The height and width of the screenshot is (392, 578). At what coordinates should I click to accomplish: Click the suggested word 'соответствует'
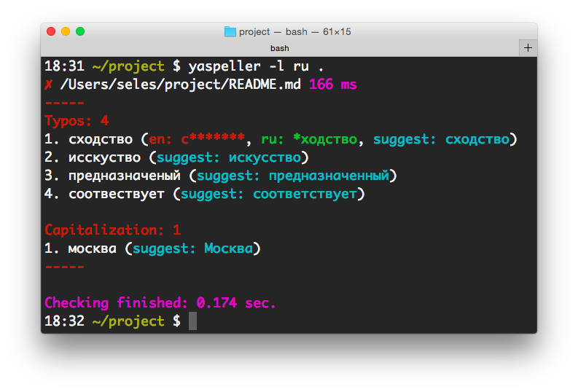305,194
